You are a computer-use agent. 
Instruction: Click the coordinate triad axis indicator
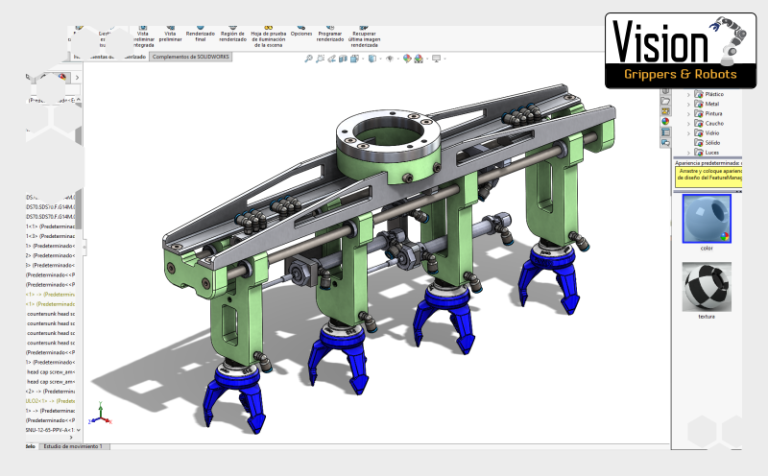point(100,414)
